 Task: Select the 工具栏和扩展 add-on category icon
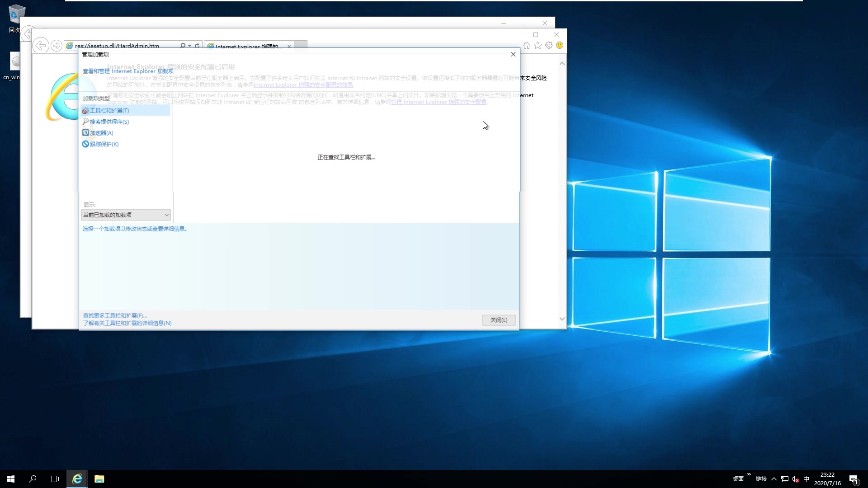[86, 110]
